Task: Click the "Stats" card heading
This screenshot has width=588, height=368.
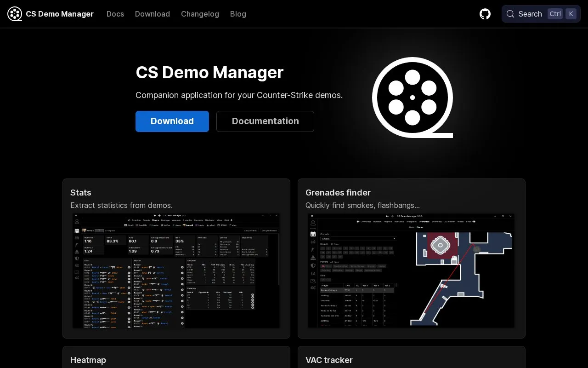Action: pyautogui.click(x=81, y=193)
